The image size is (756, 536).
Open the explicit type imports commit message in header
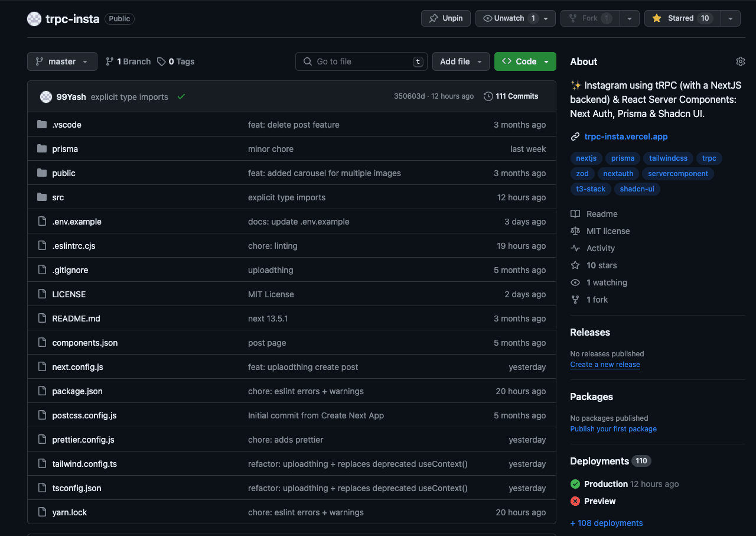tap(129, 97)
